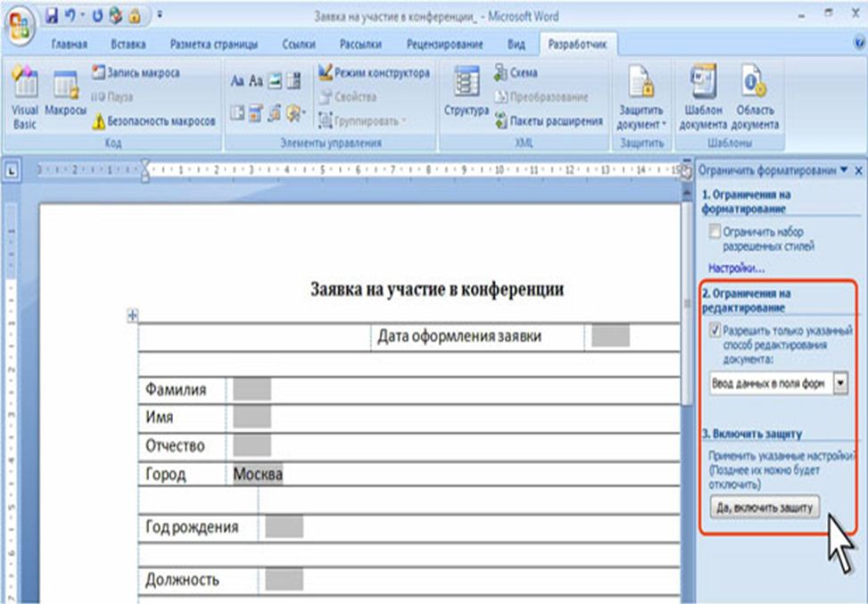Click Область документа button
The image size is (868, 604).
(x=755, y=97)
